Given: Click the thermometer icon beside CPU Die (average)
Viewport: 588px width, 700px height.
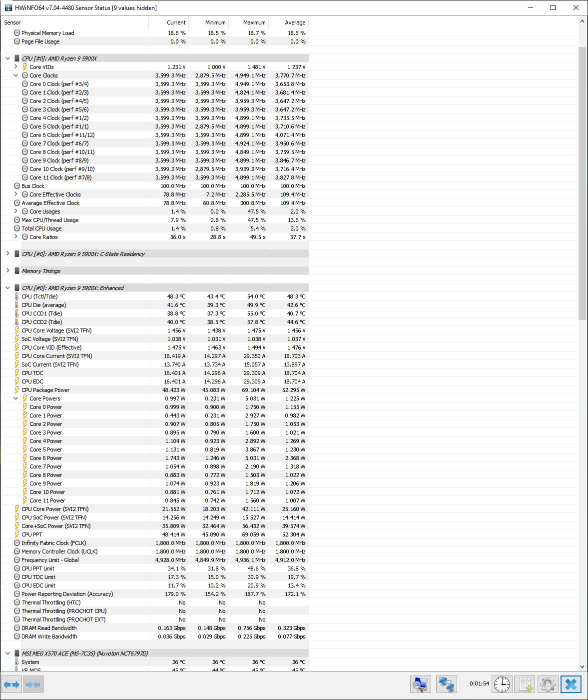Looking at the screenshot, I should (17, 305).
